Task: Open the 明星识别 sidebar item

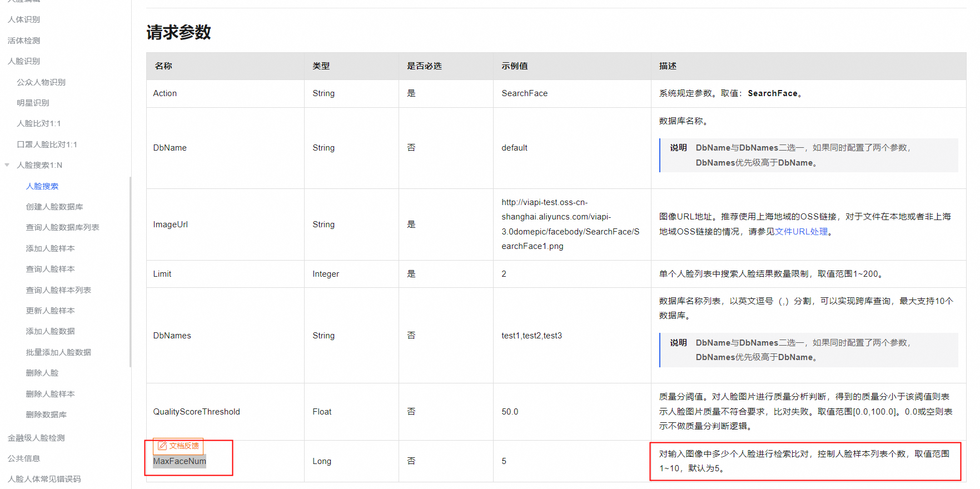Action: point(33,103)
